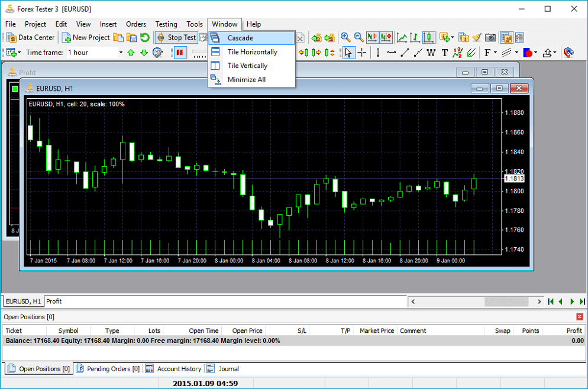Screen dimensions: 588x389
Task: Select the arrow cursor tool
Action: [348, 53]
